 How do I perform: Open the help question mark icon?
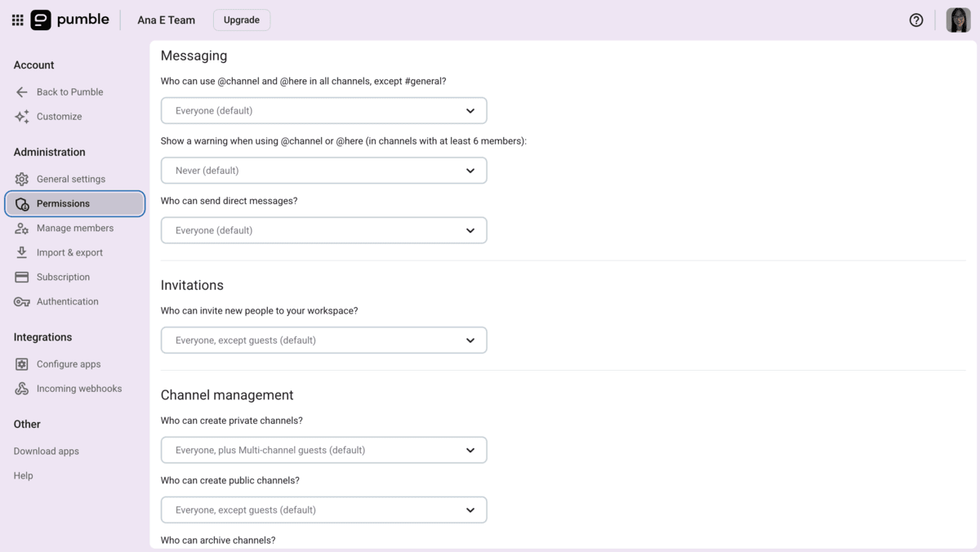(915, 20)
